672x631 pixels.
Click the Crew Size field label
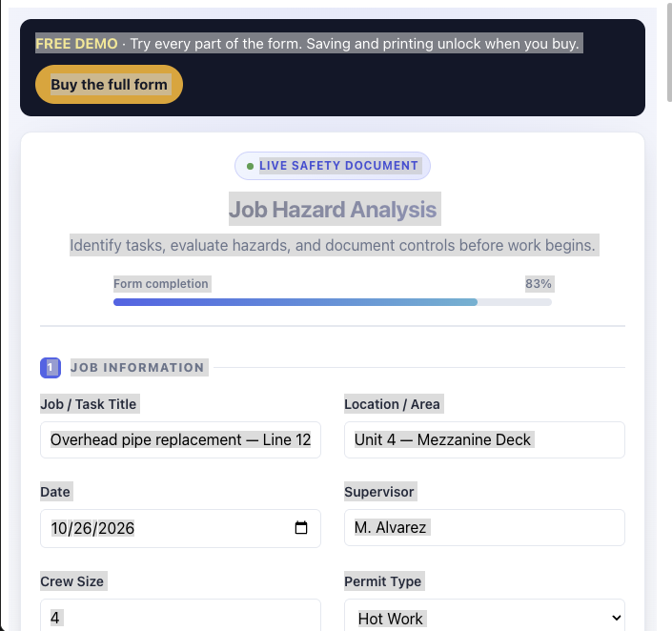click(72, 581)
